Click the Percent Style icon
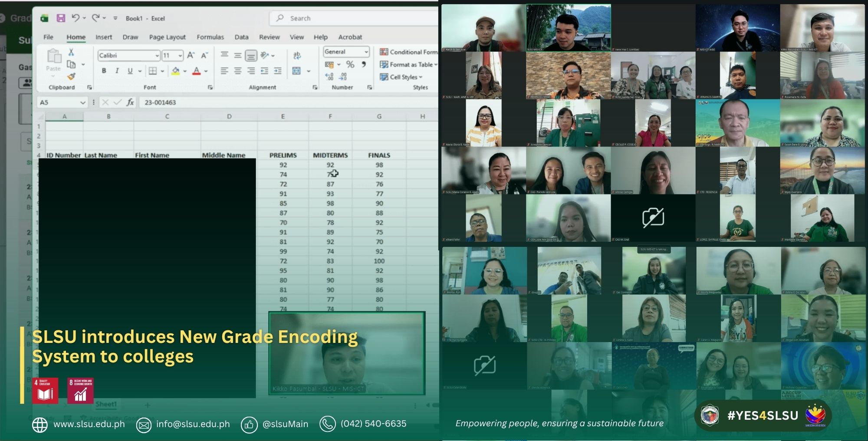This screenshot has width=868, height=441. pyautogui.click(x=350, y=65)
